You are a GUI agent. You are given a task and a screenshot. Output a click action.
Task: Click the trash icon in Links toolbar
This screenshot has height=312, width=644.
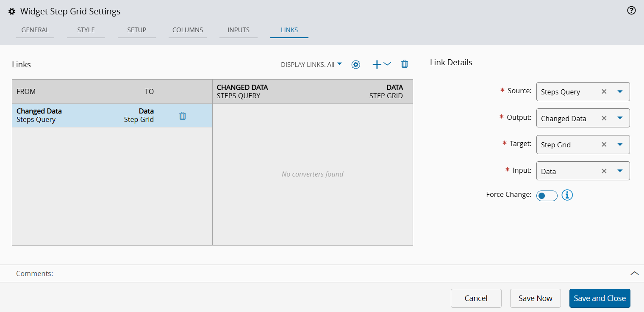405,64
